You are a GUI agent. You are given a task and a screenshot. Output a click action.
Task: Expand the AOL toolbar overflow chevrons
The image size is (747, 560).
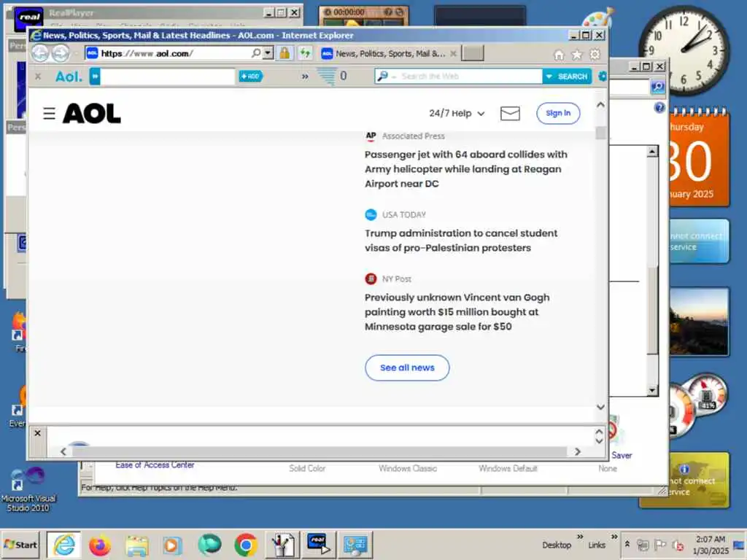tap(305, 76)
